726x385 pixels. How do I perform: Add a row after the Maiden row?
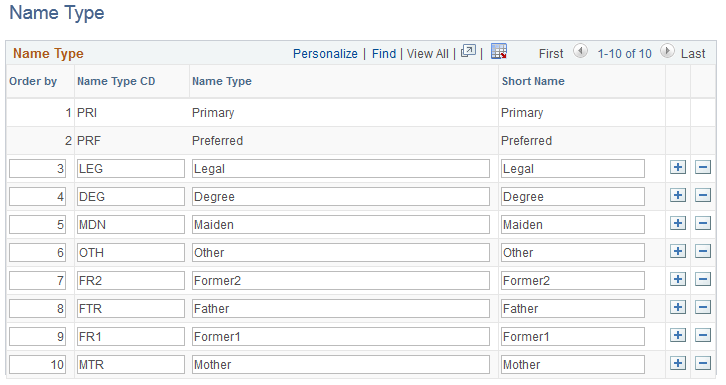click(678, 224)
